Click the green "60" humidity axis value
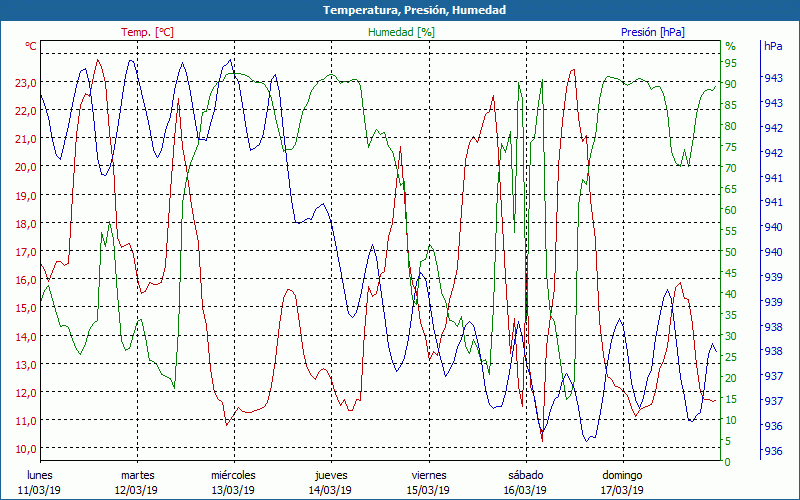800x500 pixels. pyautogui.click(x=731, y=210)
